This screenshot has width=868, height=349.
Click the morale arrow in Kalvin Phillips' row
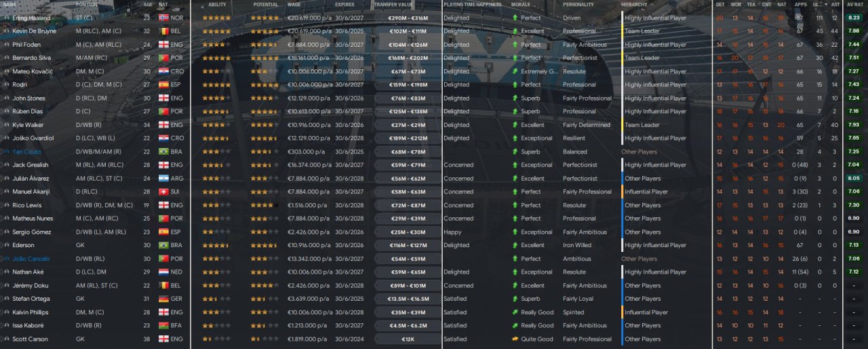pyautogui.click(x=515, y=312)
